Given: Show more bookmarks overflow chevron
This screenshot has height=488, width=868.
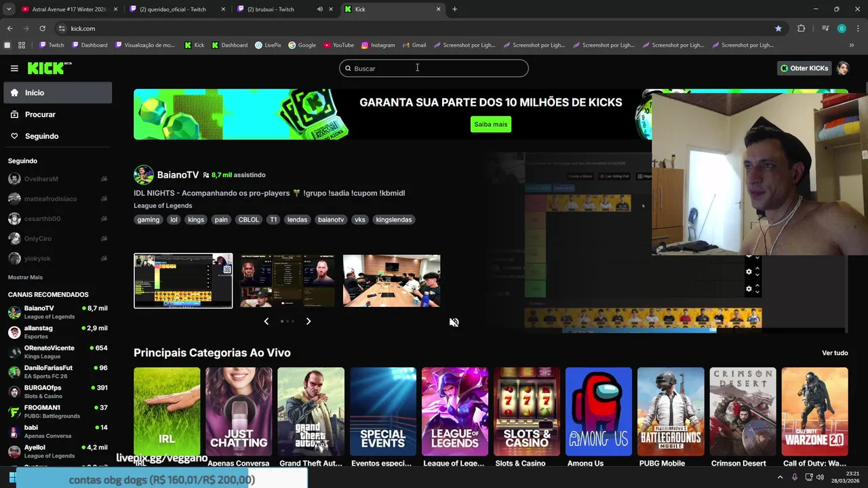Looking at the screenshot, I should pos(852,45).
